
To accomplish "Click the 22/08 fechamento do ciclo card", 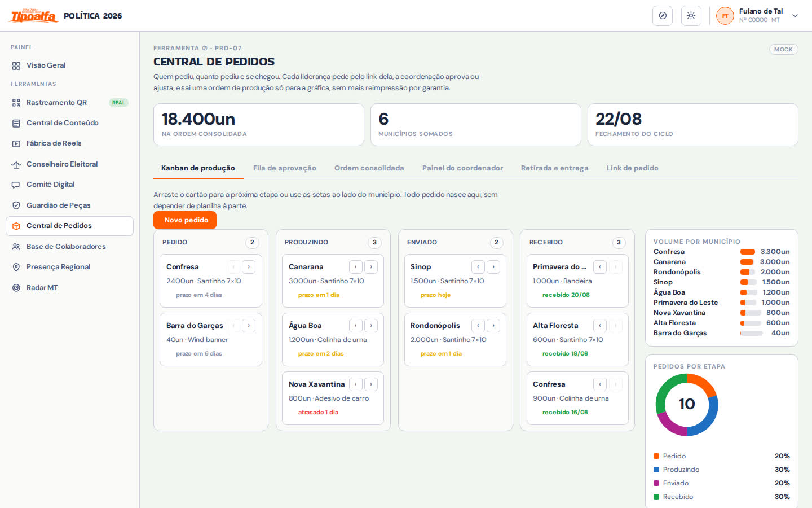I will [692, 125].
